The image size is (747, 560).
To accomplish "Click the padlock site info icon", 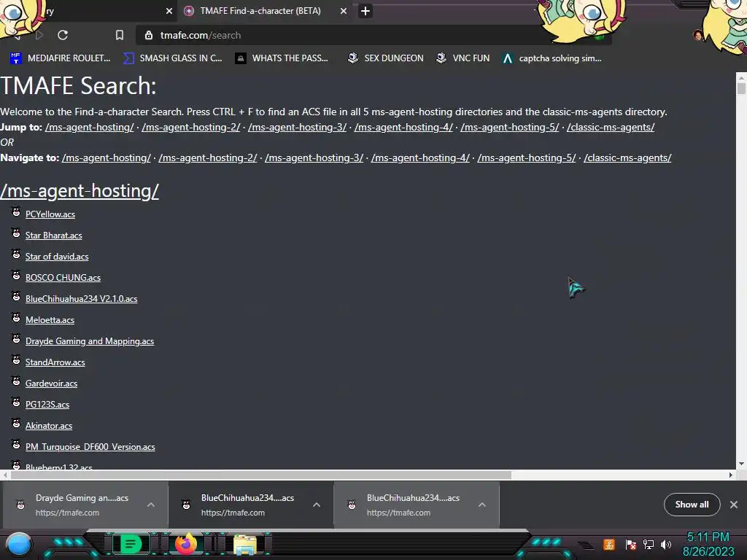I will (149, 35).
